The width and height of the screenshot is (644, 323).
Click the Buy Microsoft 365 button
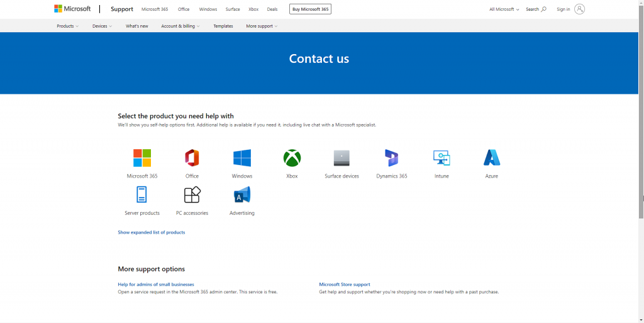(310, 9)
